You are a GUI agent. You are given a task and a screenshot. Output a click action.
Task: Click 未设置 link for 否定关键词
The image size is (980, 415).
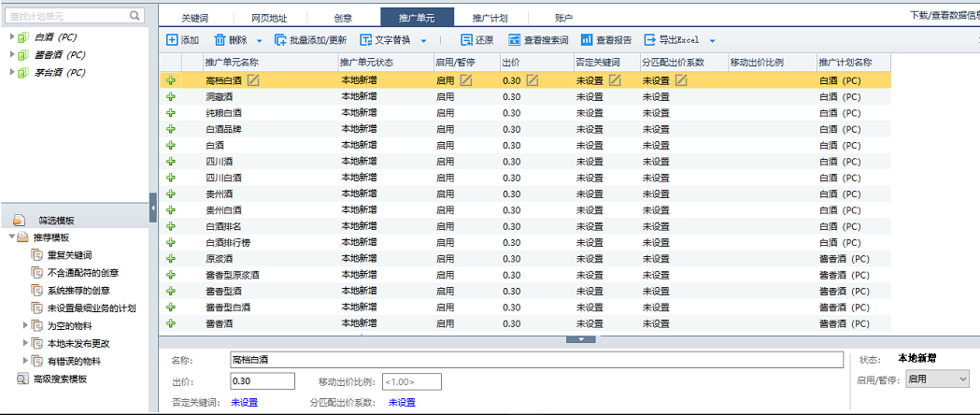(x=244, y=403)
